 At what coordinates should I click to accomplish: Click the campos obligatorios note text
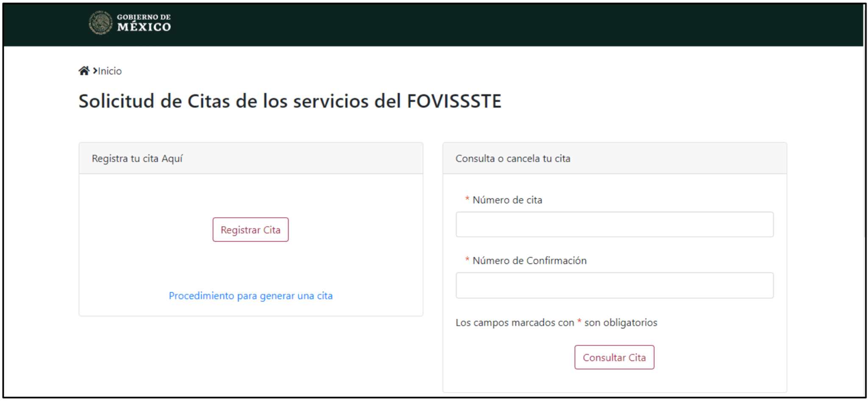[556, 323]
